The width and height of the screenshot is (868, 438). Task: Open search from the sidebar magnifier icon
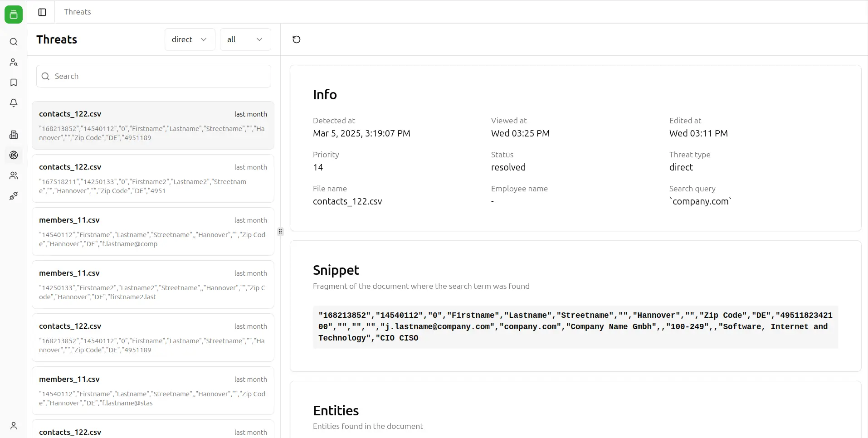pos(14,42)
